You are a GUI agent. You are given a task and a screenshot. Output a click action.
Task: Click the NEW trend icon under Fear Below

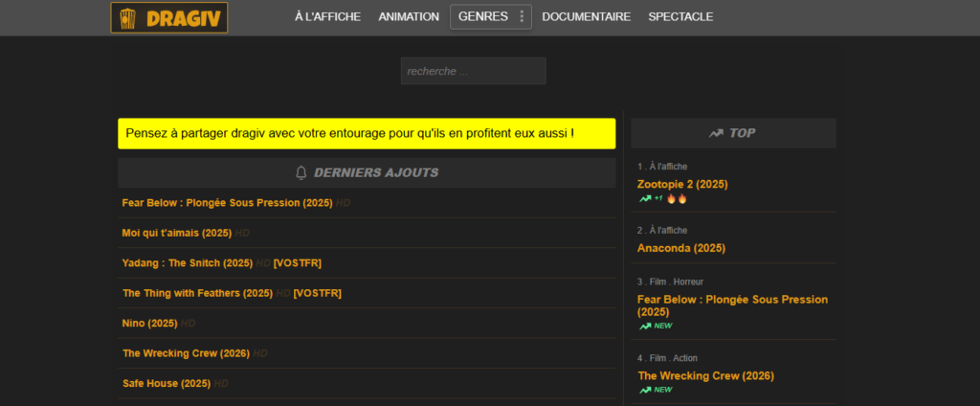pos(656,326)
